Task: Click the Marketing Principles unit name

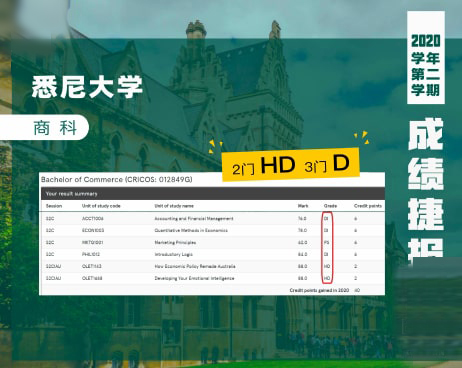Action: [x=175, y=242]
